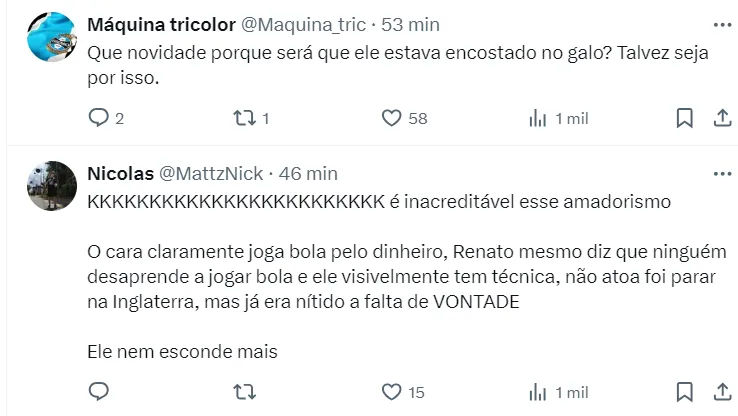This screenshot has width=738, height=416.
Task: Open more options for Máquina tricolor's tweet
Action: [x=719, y=24]
